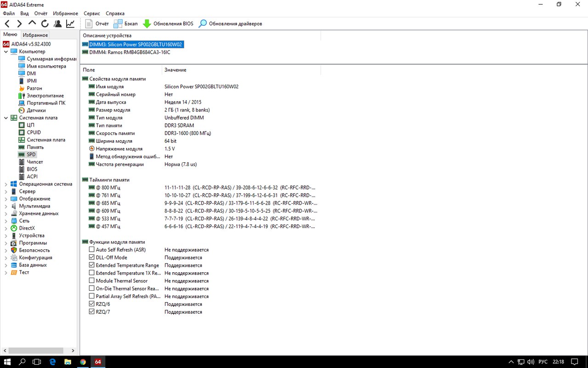The image size is (588, 368).
Task: Toggle Extended Temperature 1X Refresh checkbox
Action: [91, 273]
